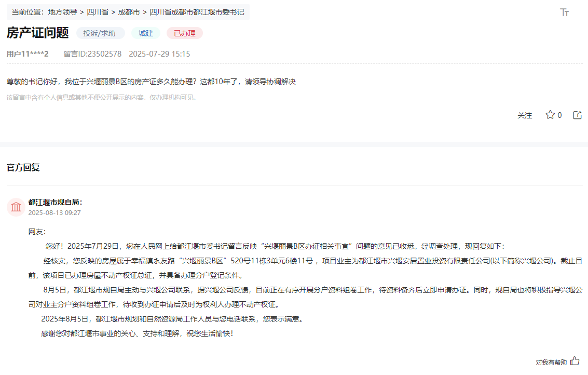
Task: Click the government building avatar icon
Action: pos(16,207)
